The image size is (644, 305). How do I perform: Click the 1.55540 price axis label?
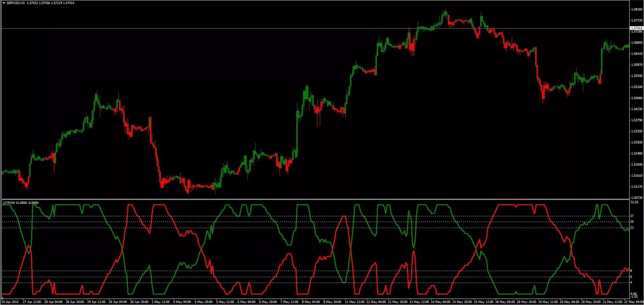[637, 76]
